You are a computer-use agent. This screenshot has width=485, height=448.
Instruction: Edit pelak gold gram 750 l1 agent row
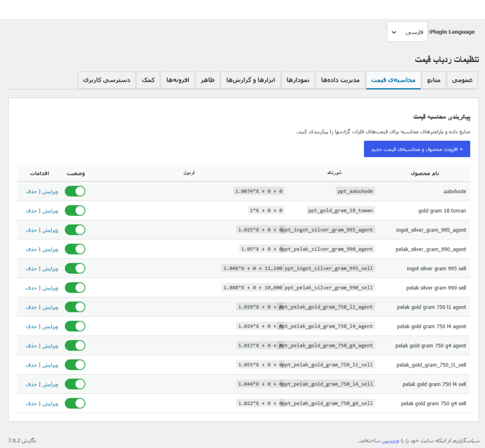click(50, 307)
